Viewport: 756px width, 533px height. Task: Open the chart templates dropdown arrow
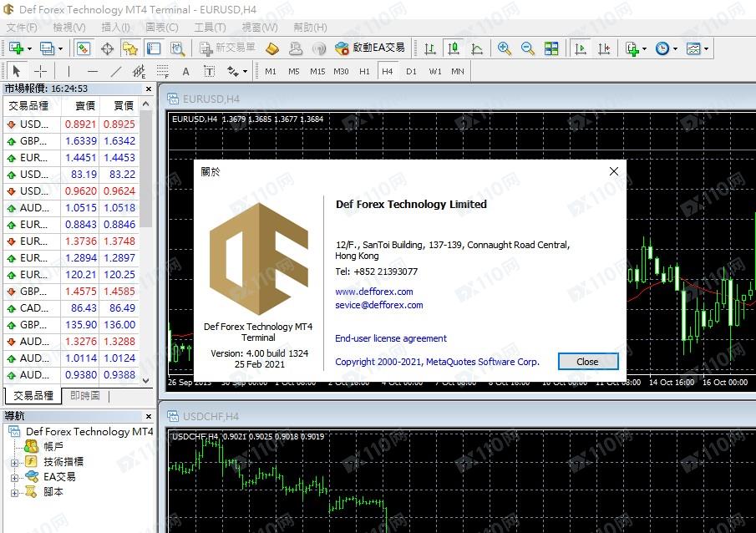707,48
